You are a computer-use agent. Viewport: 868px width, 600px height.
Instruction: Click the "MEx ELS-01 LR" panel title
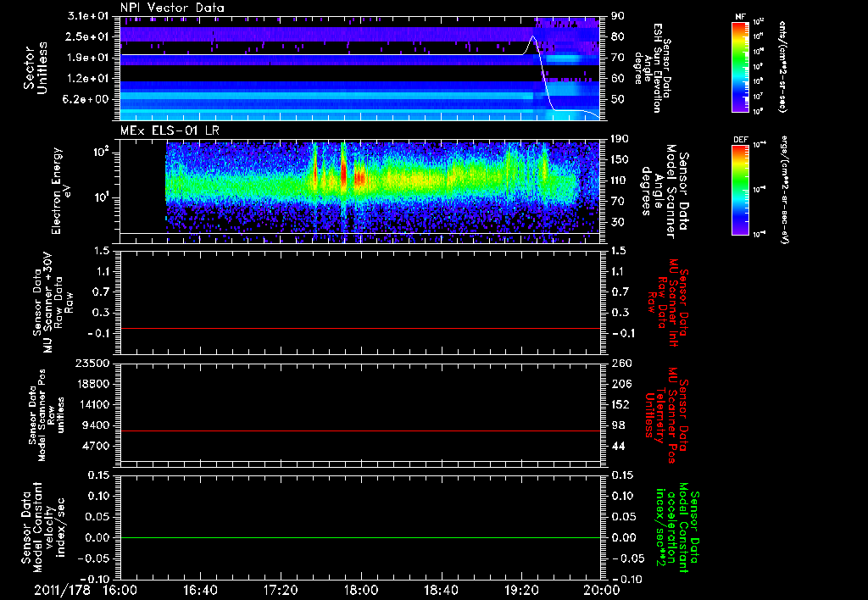pos(170,131)
